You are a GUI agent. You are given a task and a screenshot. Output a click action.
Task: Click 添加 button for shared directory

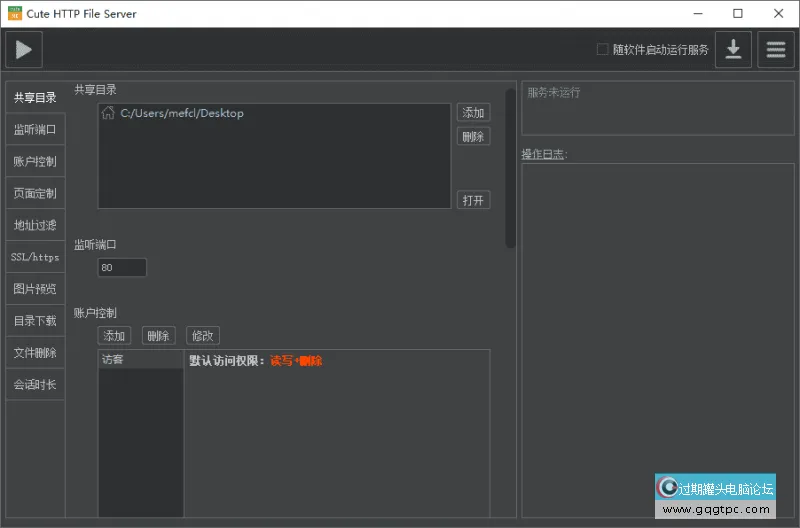pos(473,113)
